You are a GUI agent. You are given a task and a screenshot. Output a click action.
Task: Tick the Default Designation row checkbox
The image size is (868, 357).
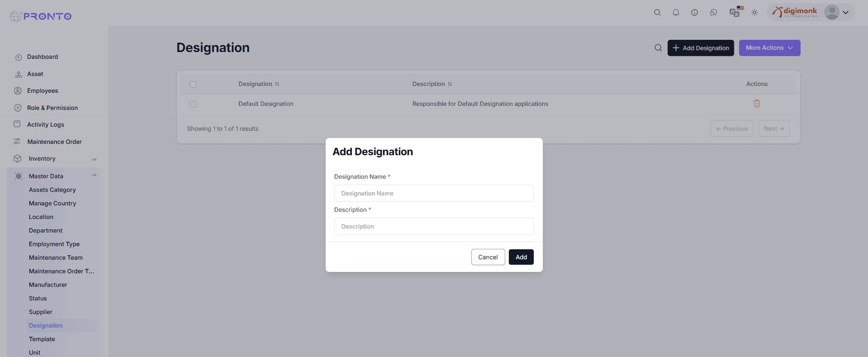193,104
